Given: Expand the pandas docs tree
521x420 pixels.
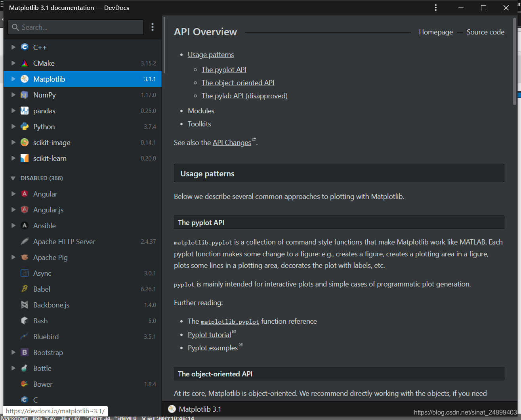Looking at the screenshot, I should [x=13, y=111].
